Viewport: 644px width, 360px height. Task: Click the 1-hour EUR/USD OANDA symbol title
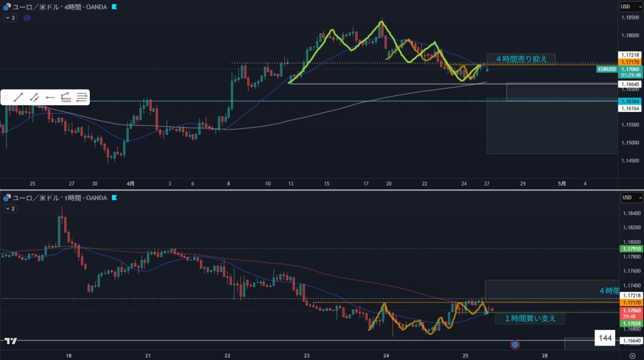click(56, 198)
